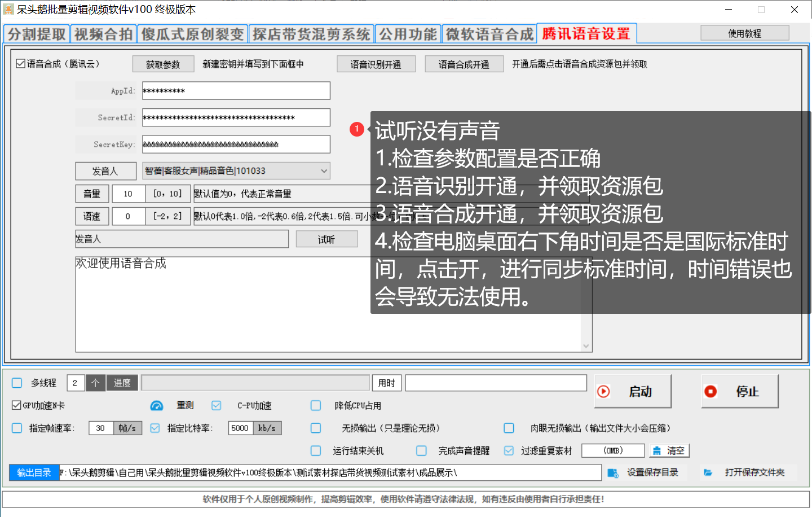Image resolution: width=812 pixels, height=517 pixels.
Task: Click the AppId input field
Action: (236, 91)
